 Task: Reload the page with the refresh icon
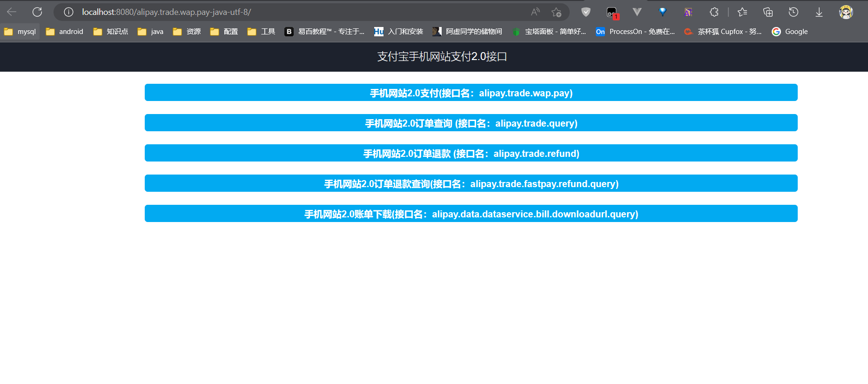pyautogui.click(x=37, y=12)
